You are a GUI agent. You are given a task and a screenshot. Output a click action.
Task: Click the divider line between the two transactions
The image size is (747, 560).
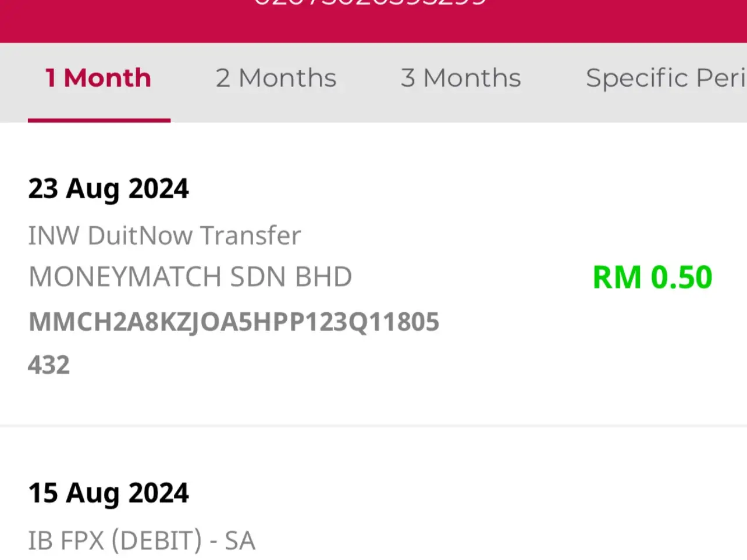click(x=373, y=426)
